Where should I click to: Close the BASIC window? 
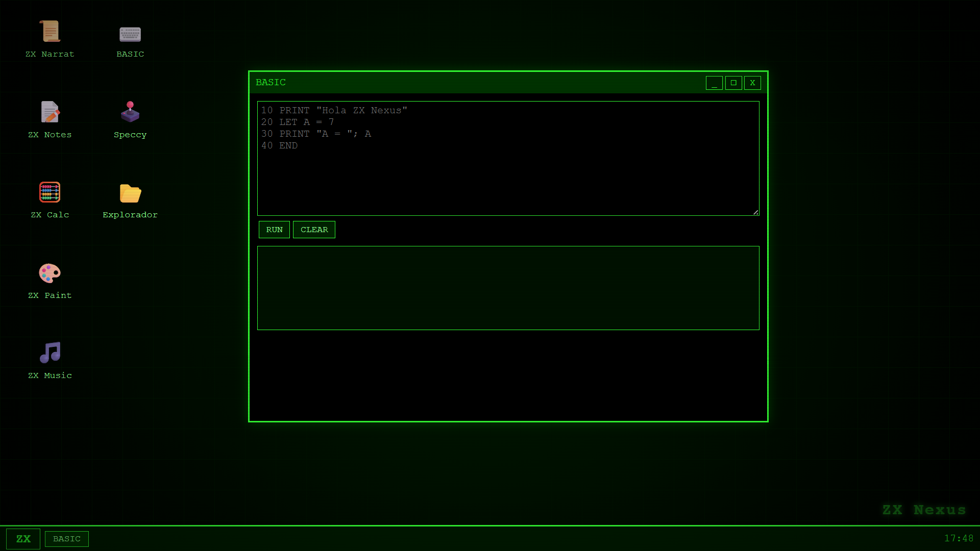(752, 83)
